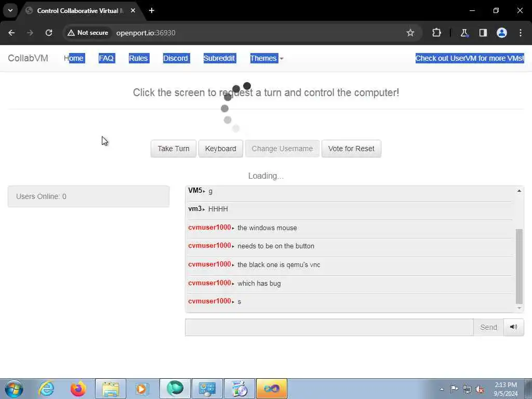
Task: Click the browser forward arrow
Action: point(30,33)
